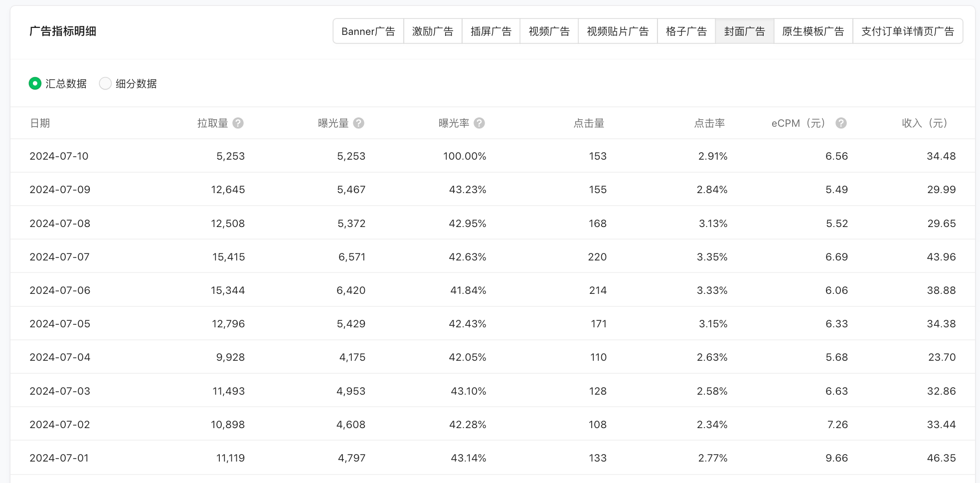Click the 46.35 revenue value

click(x=942, y=458)
